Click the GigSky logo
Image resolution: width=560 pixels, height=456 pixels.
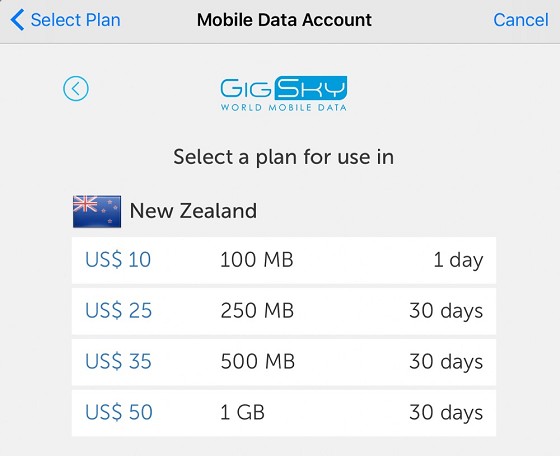coord(284,94)
